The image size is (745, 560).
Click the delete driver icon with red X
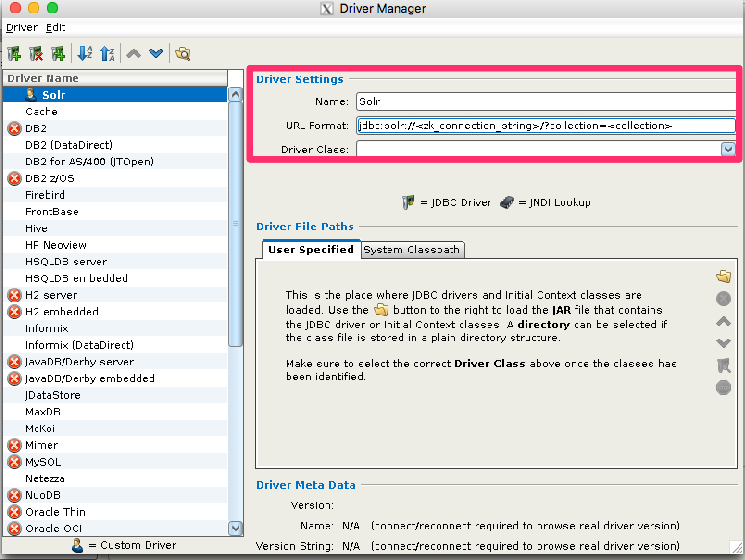tap(36, 54)
